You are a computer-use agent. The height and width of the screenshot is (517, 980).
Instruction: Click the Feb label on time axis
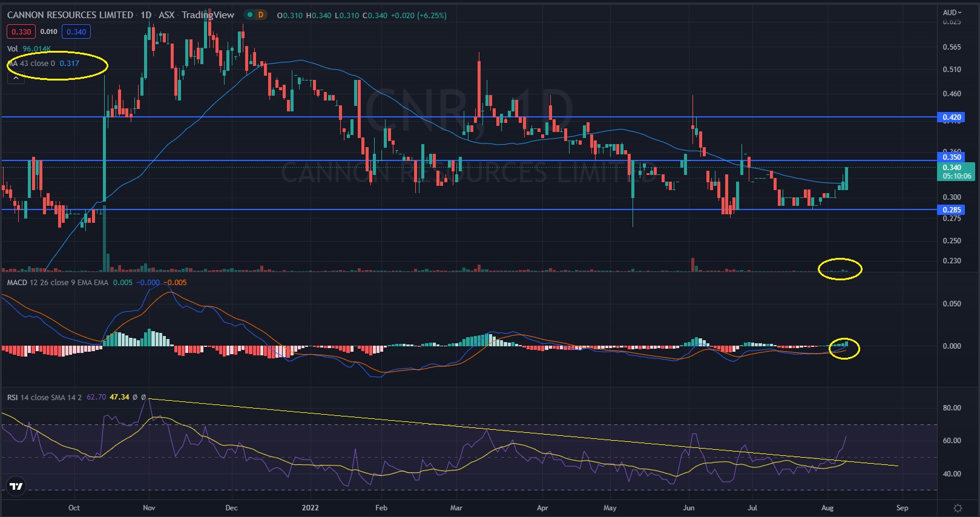pos(381,507)
